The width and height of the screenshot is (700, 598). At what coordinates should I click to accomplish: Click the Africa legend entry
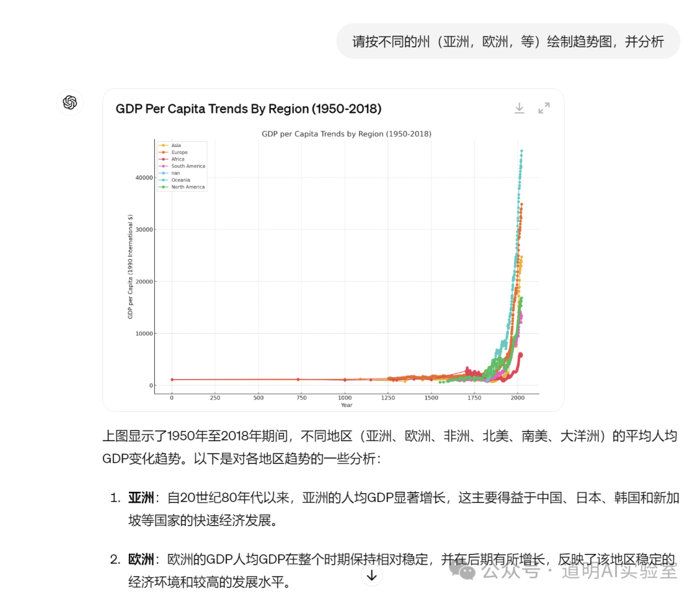tap(178, 159)
